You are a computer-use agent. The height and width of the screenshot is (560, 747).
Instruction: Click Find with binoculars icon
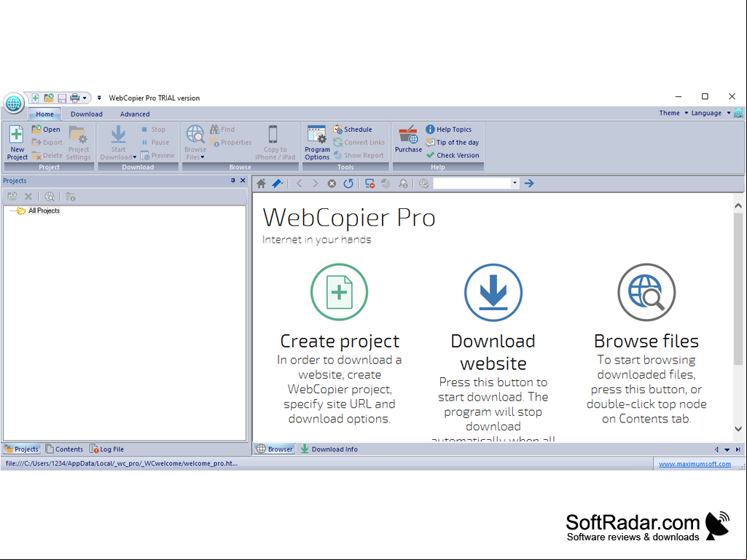pyautogui.click(x=222, y=129)
